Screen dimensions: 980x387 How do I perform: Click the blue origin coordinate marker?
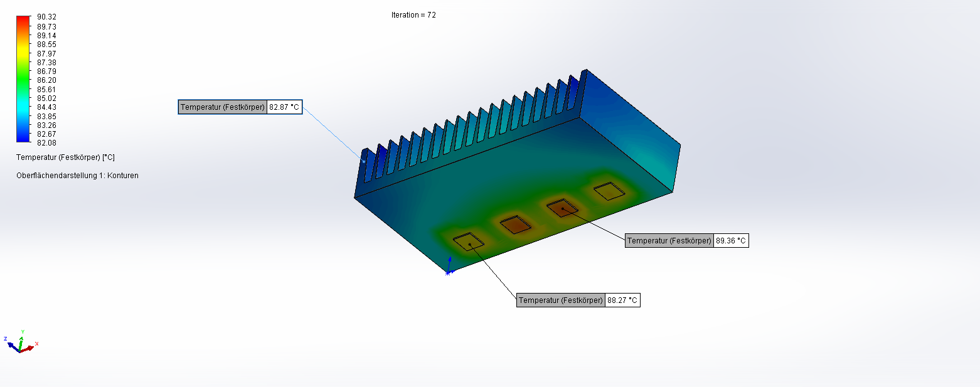click(x=449, y=266)
